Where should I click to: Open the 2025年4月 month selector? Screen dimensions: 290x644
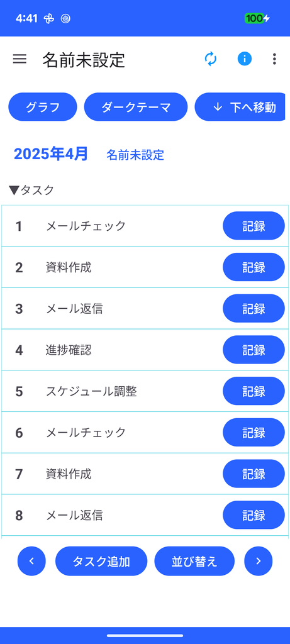click(x=51, y=154)
